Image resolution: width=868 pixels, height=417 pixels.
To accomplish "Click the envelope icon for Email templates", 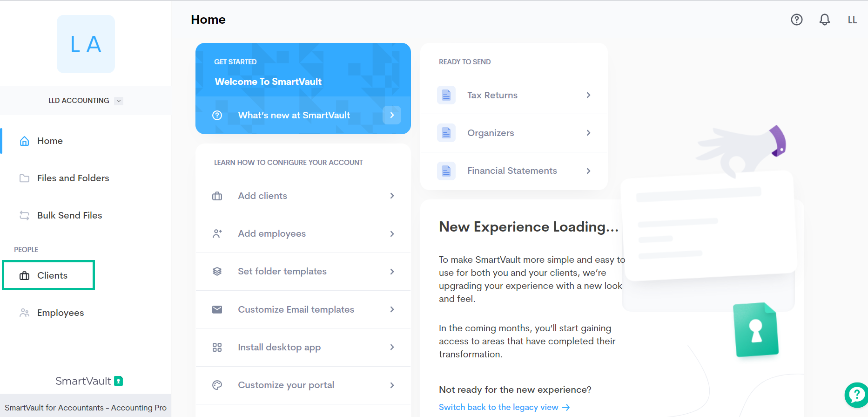I will pyautogui.click(x=217, y=309).
